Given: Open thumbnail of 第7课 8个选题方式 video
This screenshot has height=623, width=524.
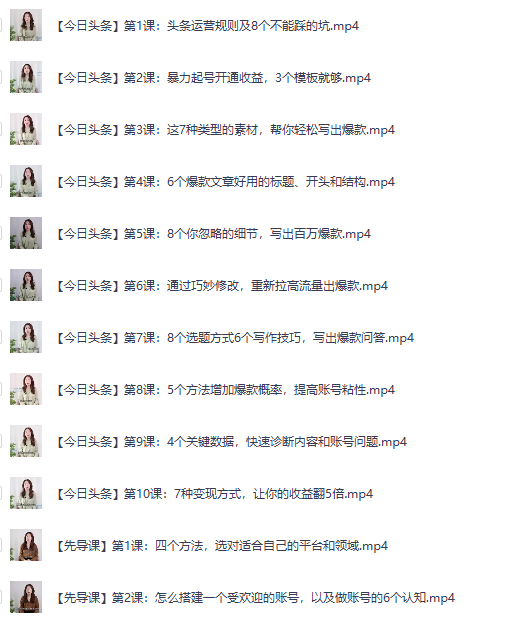Looking at the screenshot, I should click(x=26, y=337).
